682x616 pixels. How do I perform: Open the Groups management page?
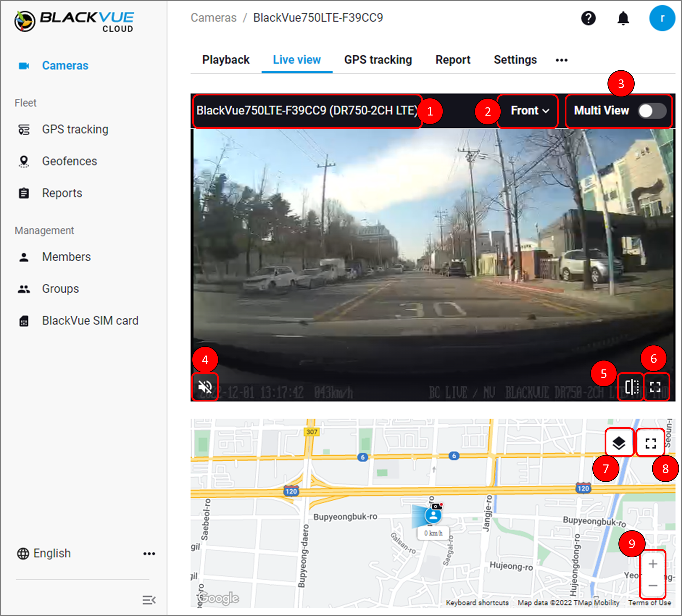pyautogui.click(x=60, y=289)
